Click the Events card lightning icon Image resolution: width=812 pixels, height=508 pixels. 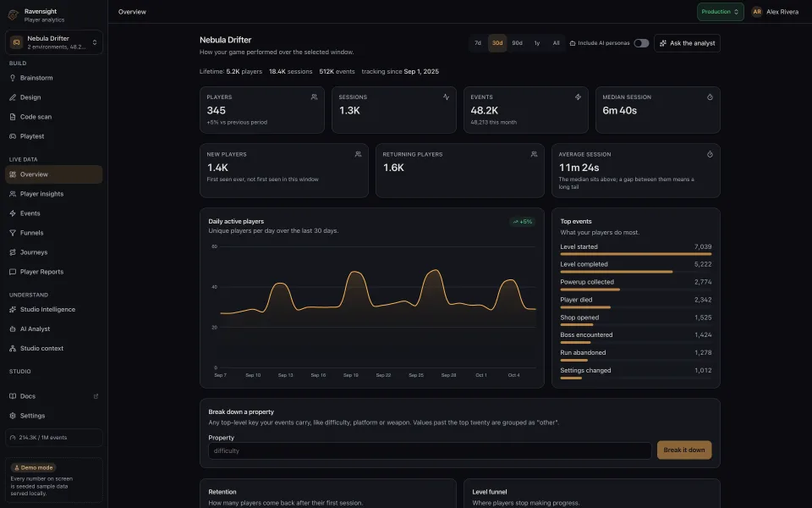(578, 97)
